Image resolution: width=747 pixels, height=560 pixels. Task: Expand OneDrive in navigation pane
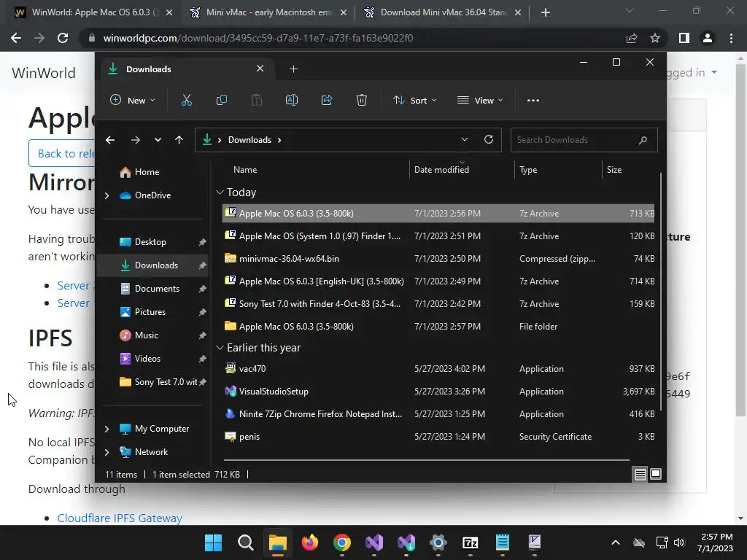107,195
